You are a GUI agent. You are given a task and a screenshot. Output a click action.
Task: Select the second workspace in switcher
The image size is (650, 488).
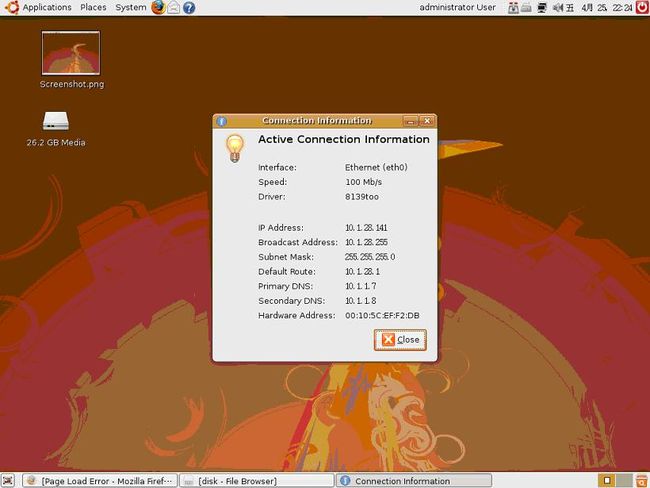(624, 481)
